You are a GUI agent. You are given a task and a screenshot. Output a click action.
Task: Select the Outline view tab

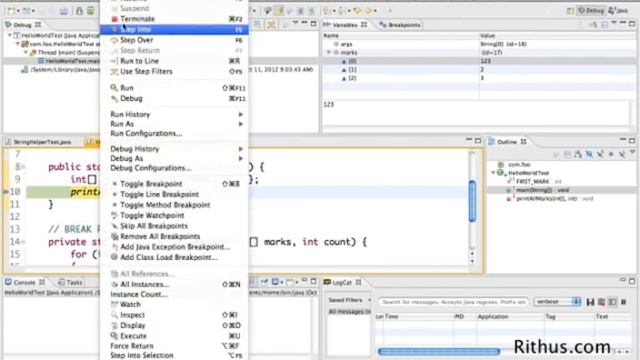tap(508, 142)
